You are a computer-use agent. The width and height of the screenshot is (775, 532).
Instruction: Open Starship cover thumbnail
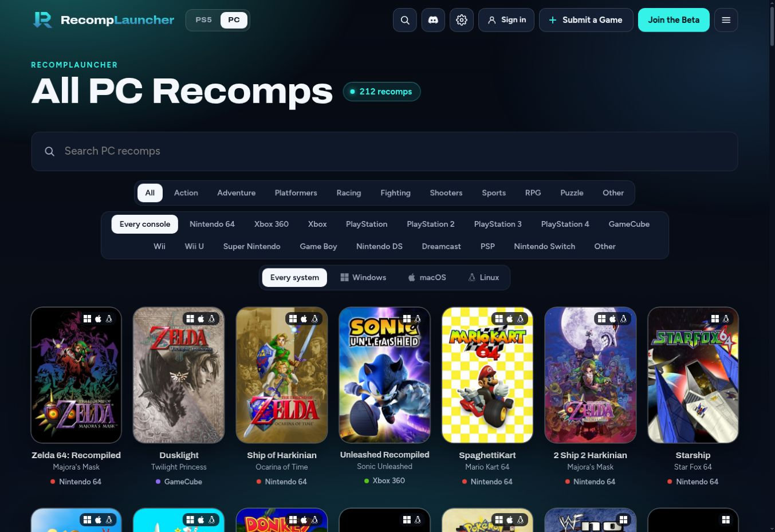(x=693, y=375)
